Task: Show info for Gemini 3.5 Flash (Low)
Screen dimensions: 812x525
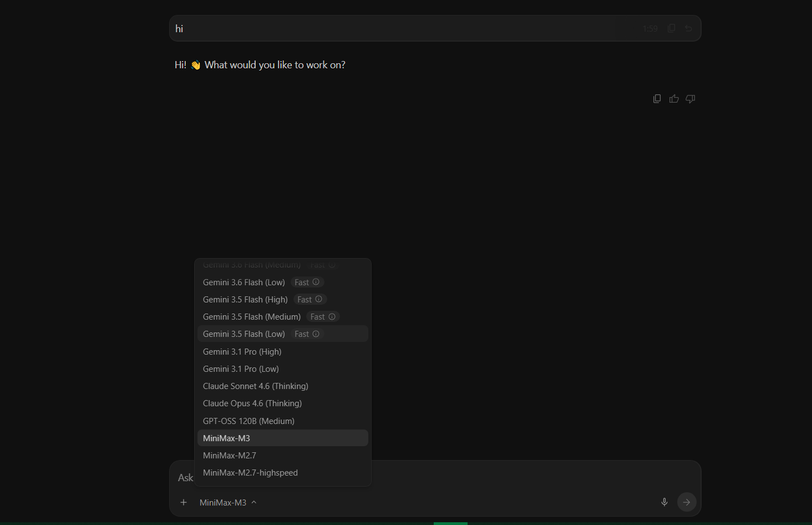Action: (316, 334)
